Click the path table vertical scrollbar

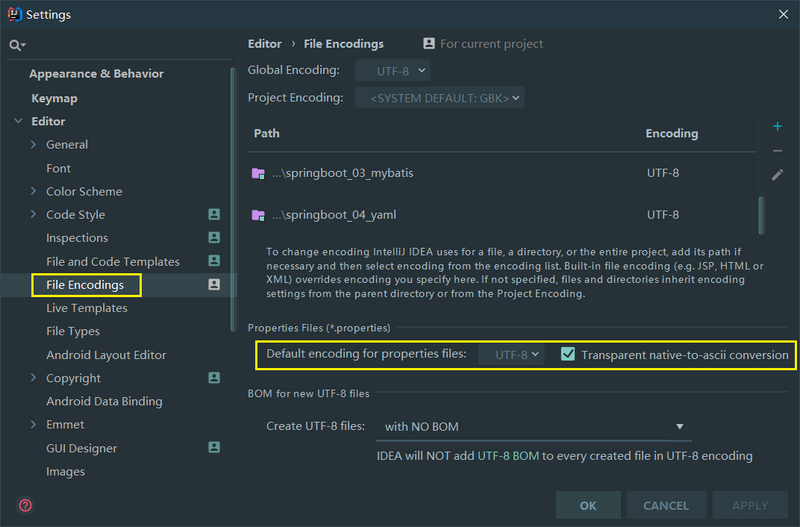pos(761,215)
